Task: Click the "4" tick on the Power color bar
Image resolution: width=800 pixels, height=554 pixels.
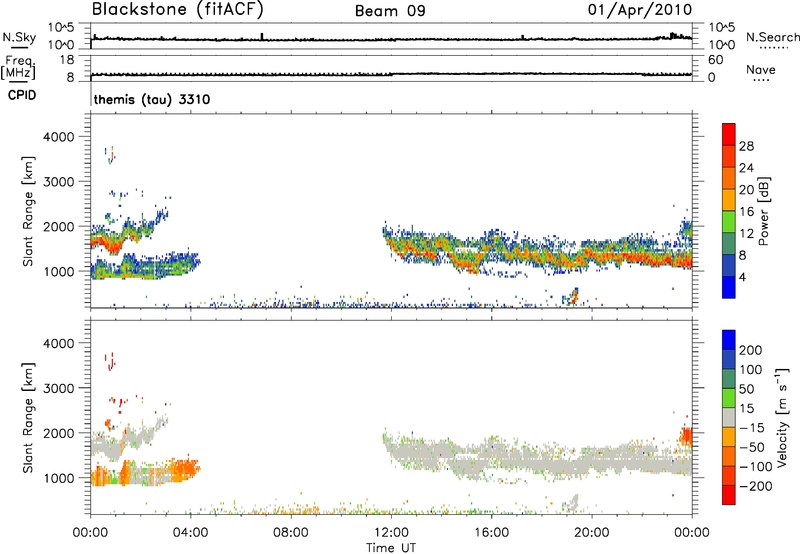Action: pyautogui.click(x=743, y=277)
